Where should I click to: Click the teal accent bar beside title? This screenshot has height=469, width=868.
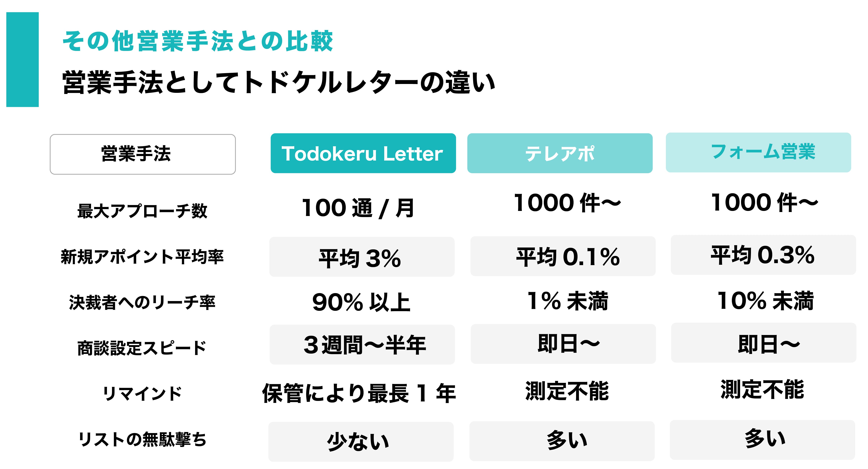coord(22,60)
